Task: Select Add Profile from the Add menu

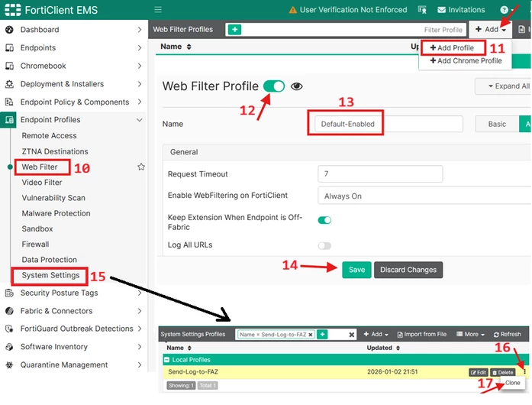Action: 453,48
